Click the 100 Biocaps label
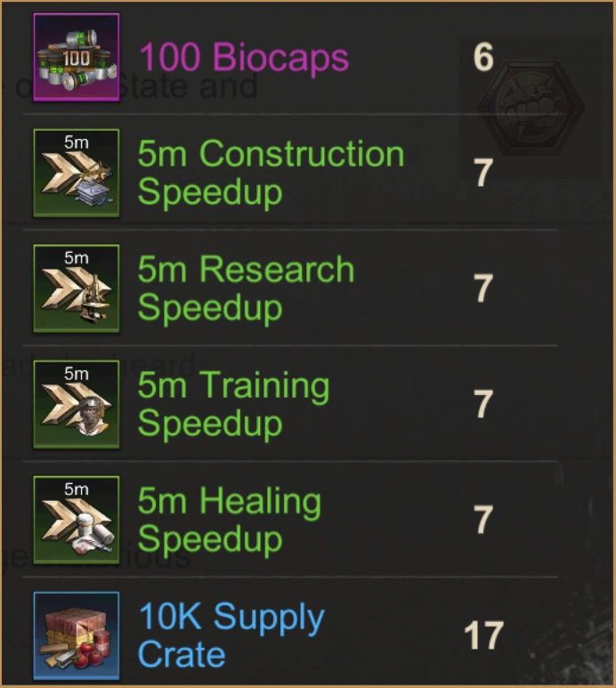This screenshot has width=616, height=688. 244,57
